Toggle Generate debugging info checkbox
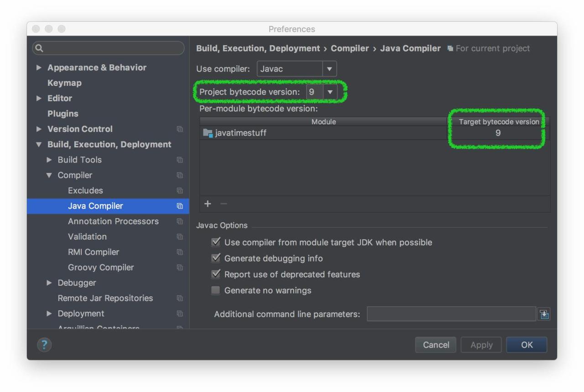 [216, 258]
